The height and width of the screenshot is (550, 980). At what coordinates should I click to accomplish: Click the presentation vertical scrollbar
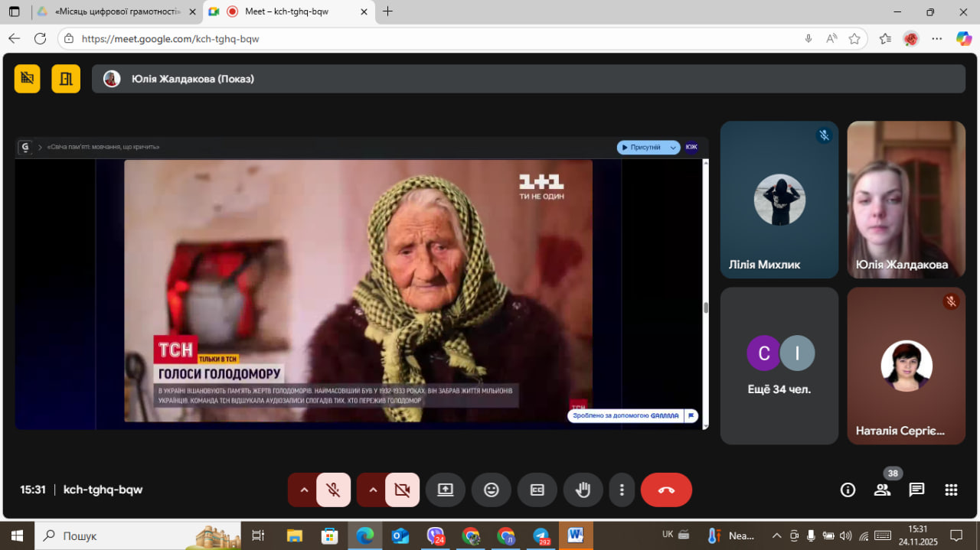click(x=705, y=306)
